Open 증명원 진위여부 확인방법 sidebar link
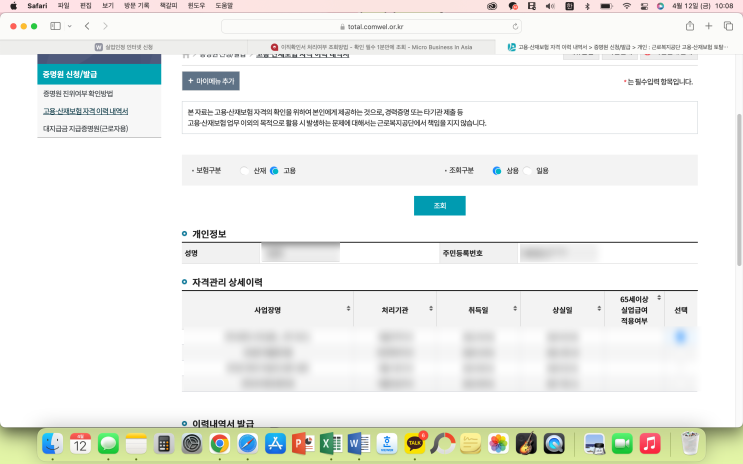Image resolution: width=743 pixels, height=464 pixels. (78, 93)
